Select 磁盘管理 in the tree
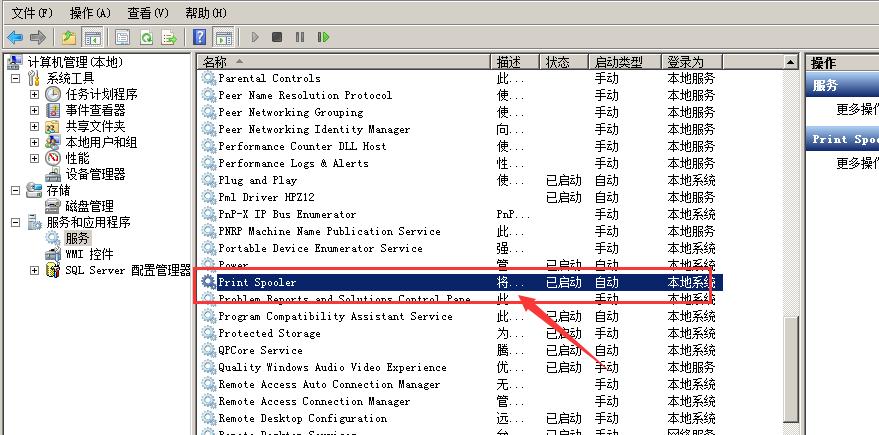Screen dimensions: 879x435 89,206
